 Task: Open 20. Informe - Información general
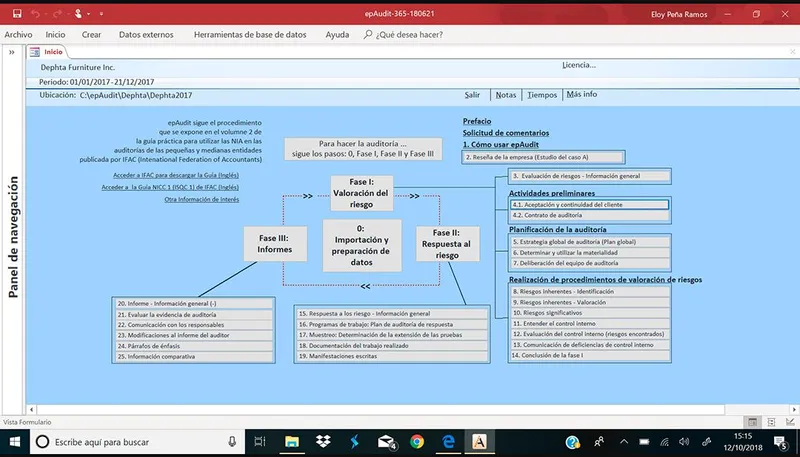pos(193,303)
